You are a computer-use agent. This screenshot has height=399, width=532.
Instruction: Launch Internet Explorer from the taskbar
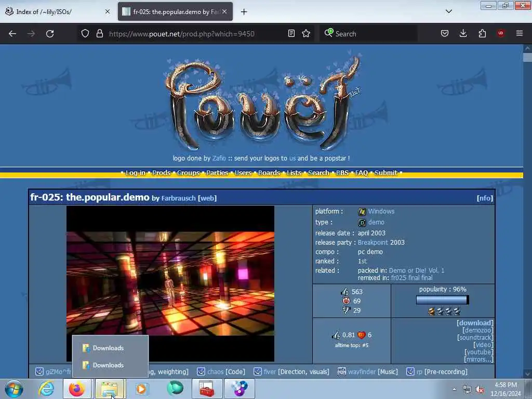pos(46,389)
